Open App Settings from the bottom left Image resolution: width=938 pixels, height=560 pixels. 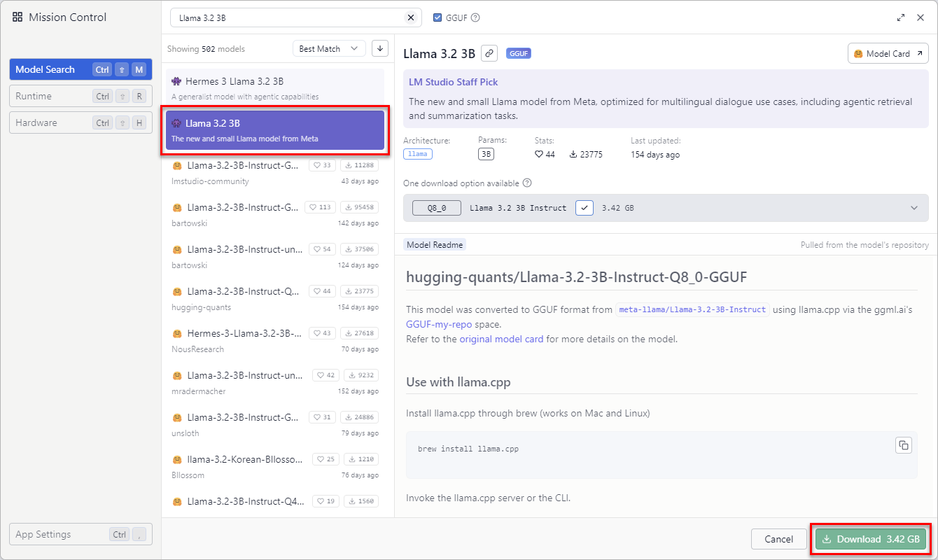(x=80, y=534)
